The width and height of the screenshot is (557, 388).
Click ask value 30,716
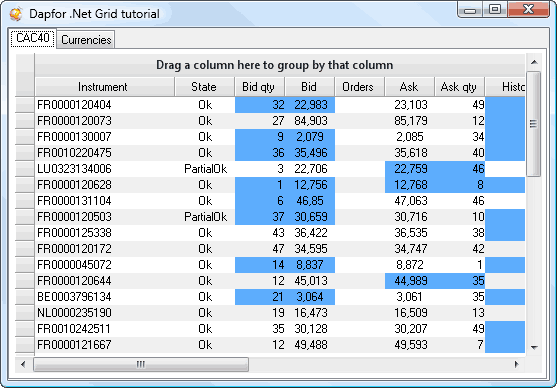[x=411, y=217]
